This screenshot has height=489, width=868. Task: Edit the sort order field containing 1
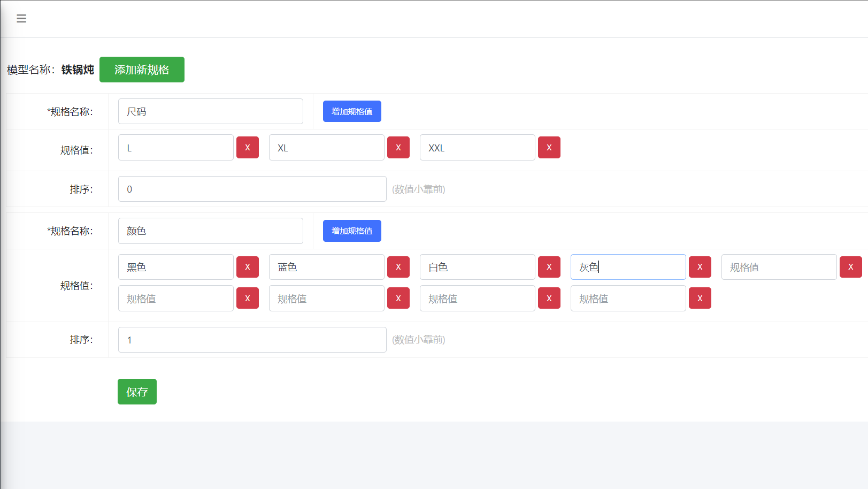point(252,340)
